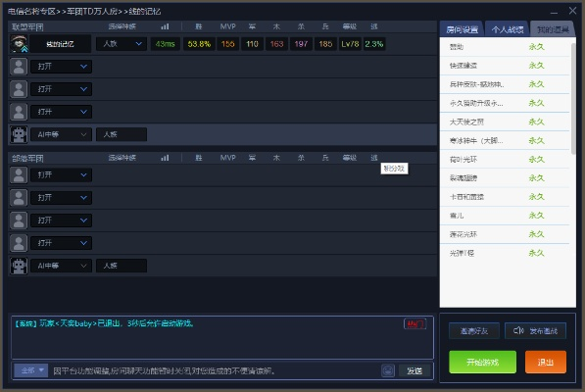Click the 人族 race field of 部落军团 AI

tap(122, 266)
